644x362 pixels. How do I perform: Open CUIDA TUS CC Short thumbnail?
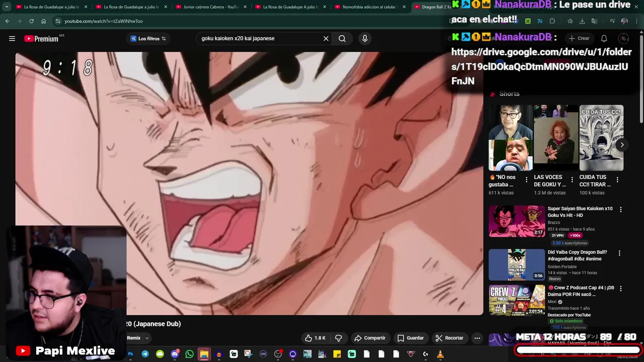601,138
